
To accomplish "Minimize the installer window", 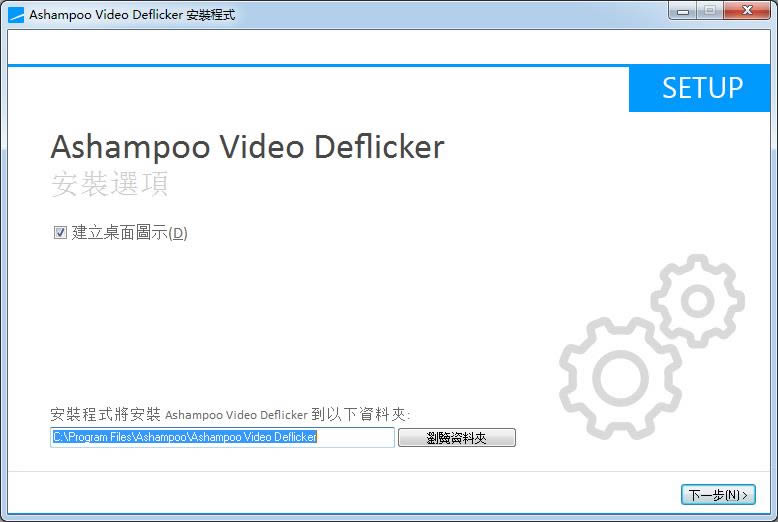I will tap(683, 11).
